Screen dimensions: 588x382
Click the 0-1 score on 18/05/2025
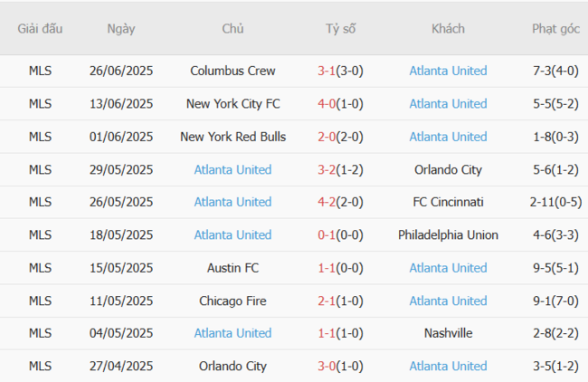pos(328,234)
